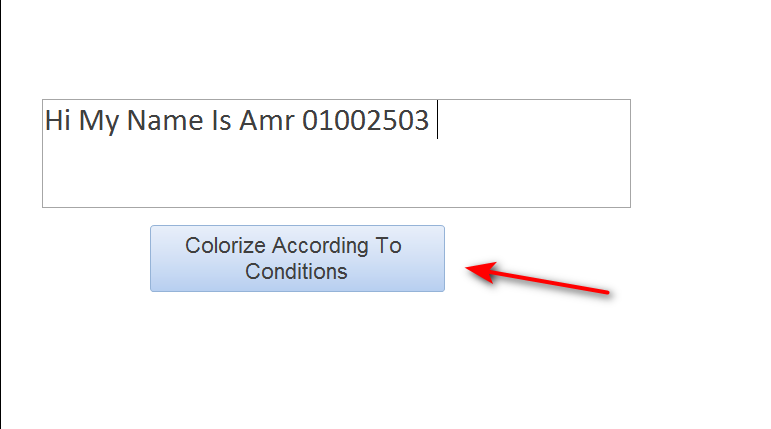Click blank space right of the typed text
771x429 pixels.
(x=530, y=121)
